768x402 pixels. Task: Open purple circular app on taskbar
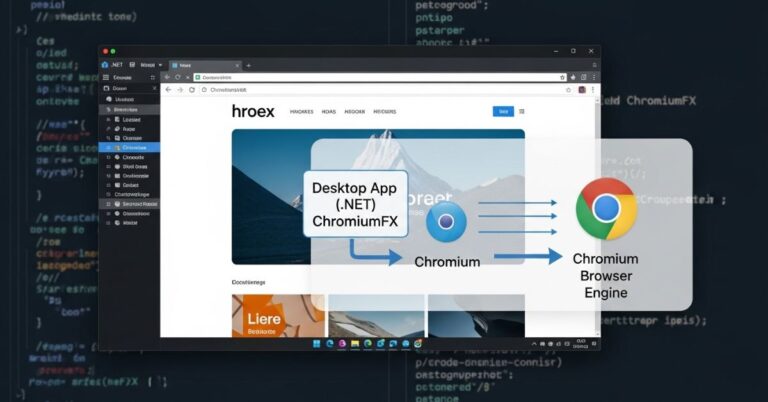[x=342, y=344]
